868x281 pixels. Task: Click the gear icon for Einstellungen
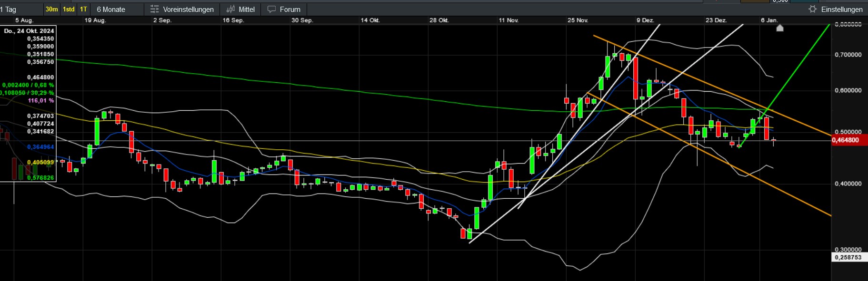813,9
